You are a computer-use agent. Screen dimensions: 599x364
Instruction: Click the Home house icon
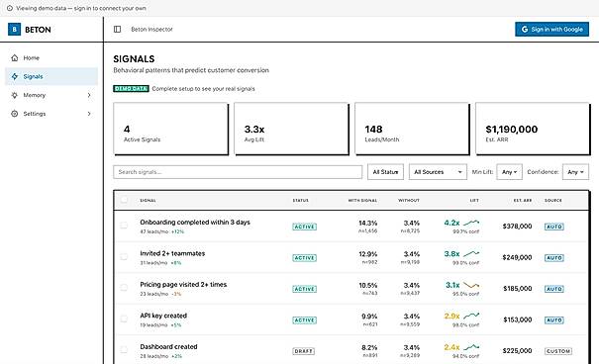[x=15, y=58]
